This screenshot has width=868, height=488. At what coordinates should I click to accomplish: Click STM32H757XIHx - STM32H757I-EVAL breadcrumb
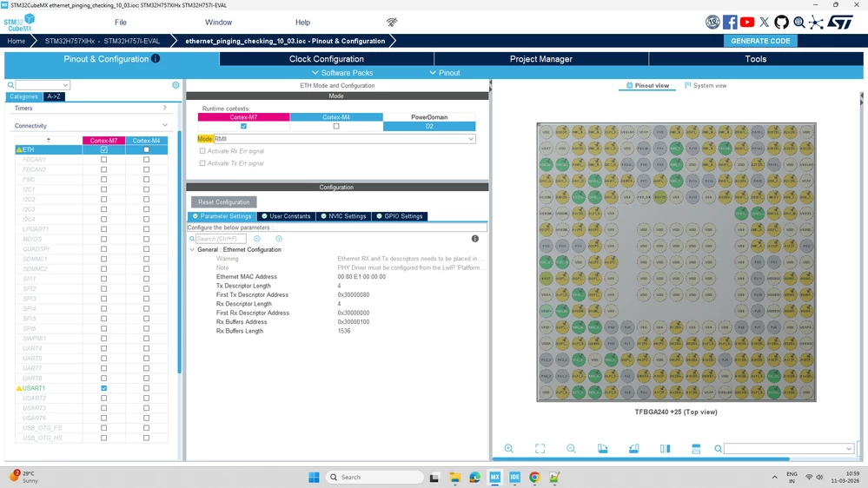coord(103,41)
